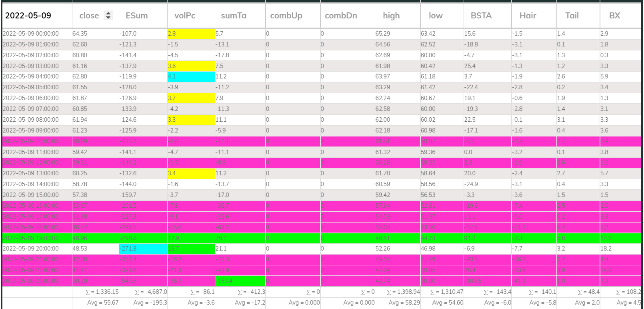Click the yellow volPc cell 3.3
Screen dimensions: 644x309
tap(191, 120)
